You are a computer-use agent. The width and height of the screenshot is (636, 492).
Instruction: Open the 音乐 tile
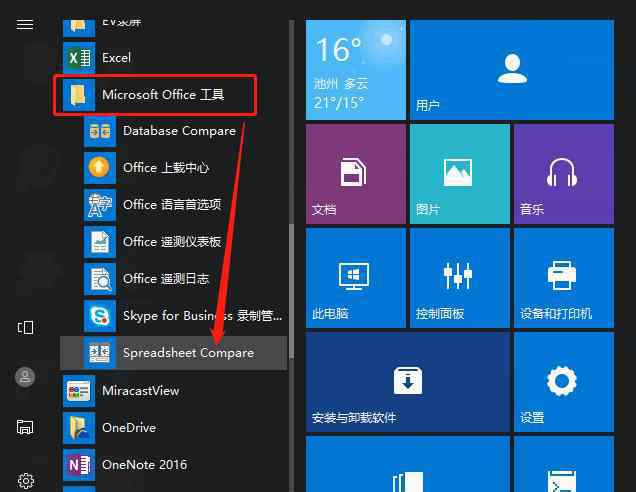coord(564,174)
